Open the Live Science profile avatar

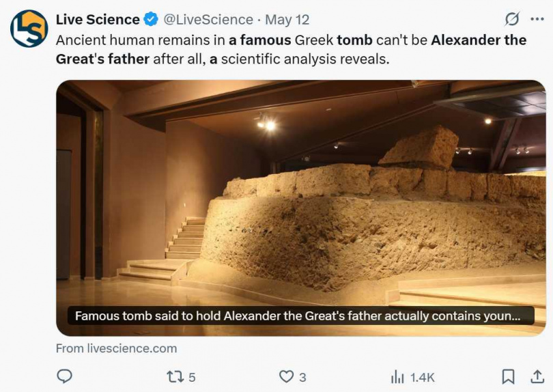tap(29, 29)
